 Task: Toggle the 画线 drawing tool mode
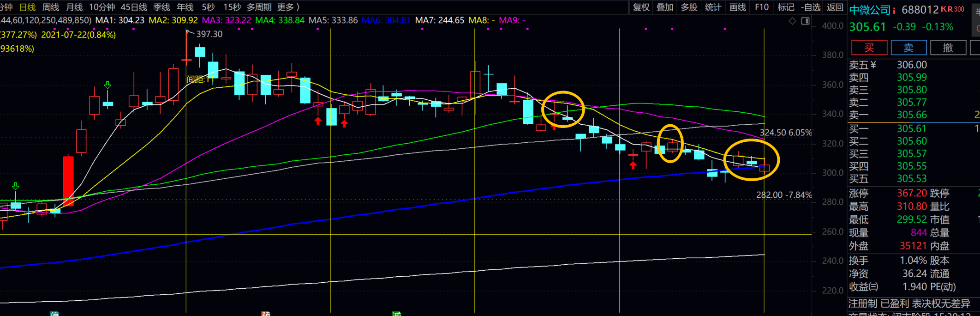click(737, 7)
